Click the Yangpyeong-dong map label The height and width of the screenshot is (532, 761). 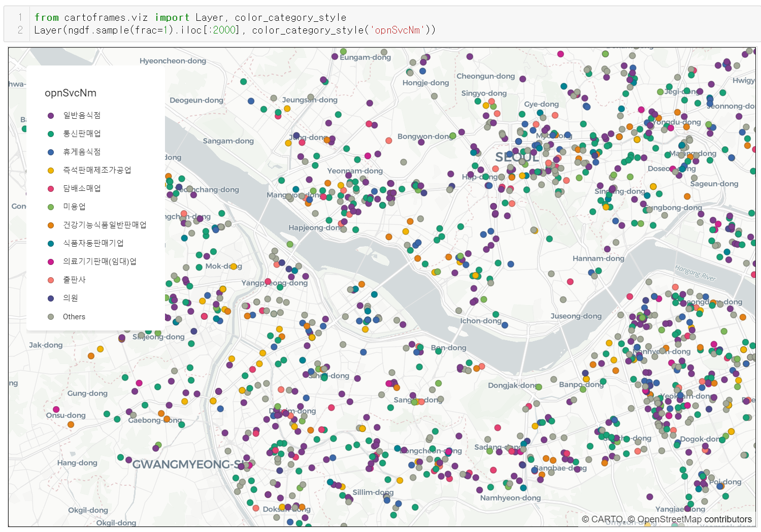point(275,283)
